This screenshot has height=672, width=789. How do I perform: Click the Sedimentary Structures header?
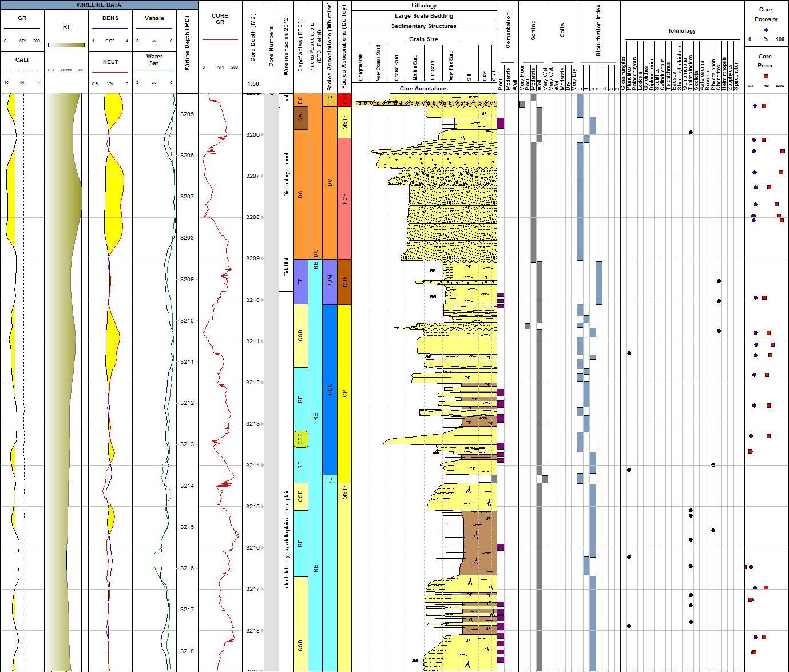423,26
